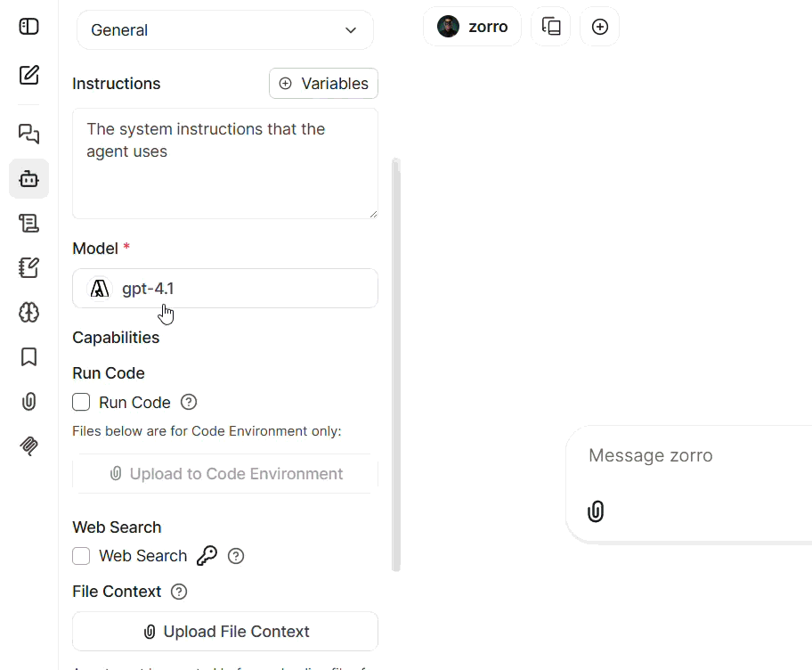Click the File Context label
This screenshot has height=670, width=812.
pyautogui.click(x=117, y=592)
